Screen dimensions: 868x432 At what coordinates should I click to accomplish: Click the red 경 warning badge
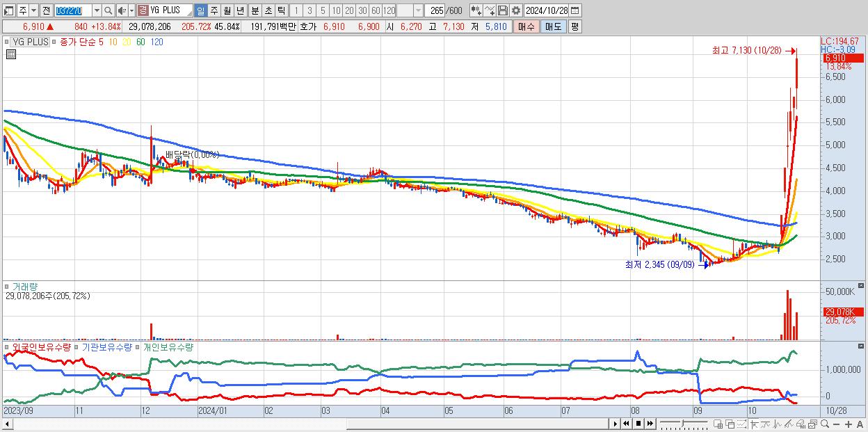[143, 10]
